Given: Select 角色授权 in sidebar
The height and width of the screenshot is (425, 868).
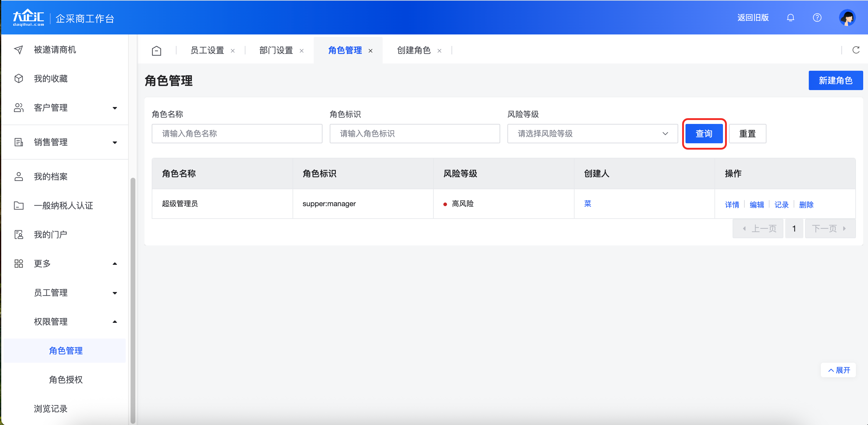Looking at the screenshot, I should [x=66, y=379].
